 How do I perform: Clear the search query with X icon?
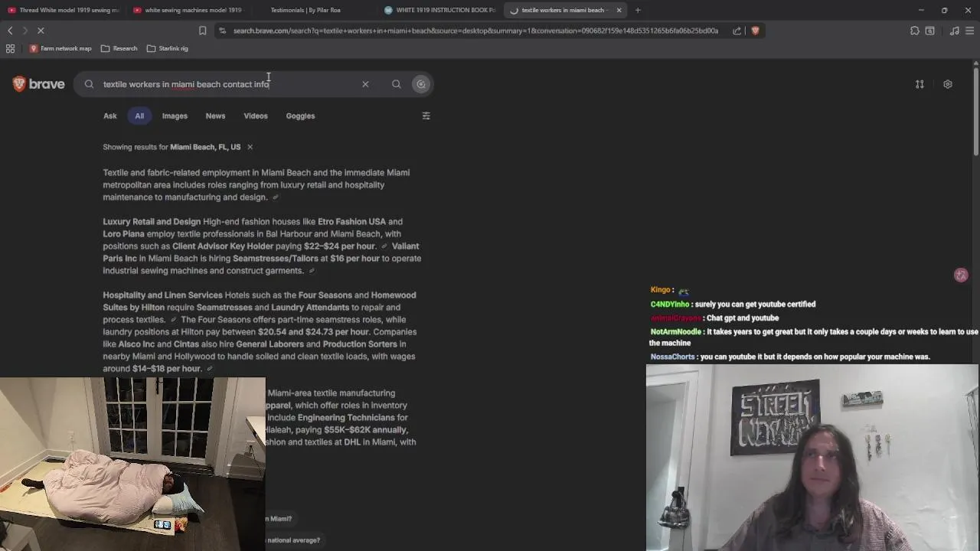coord(365,84)
